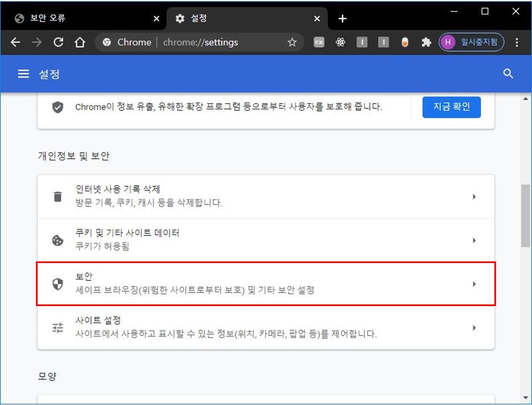The image size is (532, 405).
Task: Click the forward navigation arrow
Action: 37,42
